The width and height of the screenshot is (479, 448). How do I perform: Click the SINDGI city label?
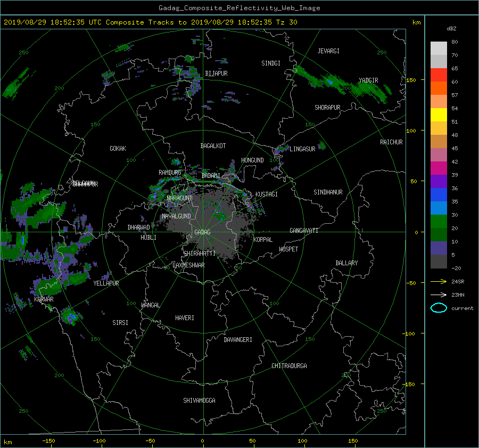point(271,63)
